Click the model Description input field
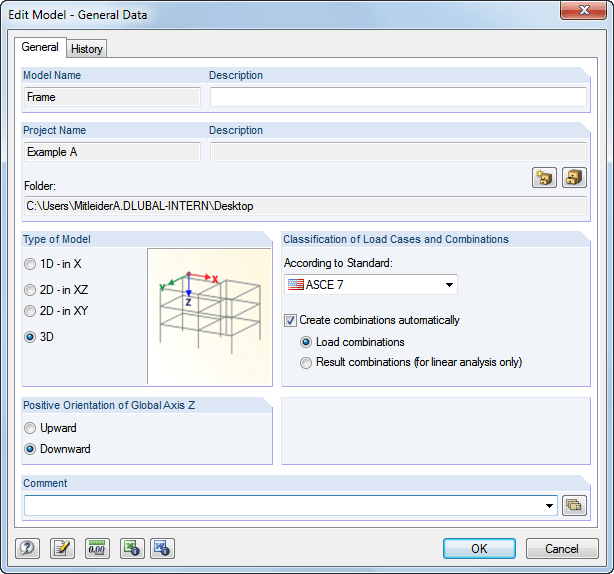The width and height of the screenshot is (614, 574). pyautogui.click(x=398, y=97)
